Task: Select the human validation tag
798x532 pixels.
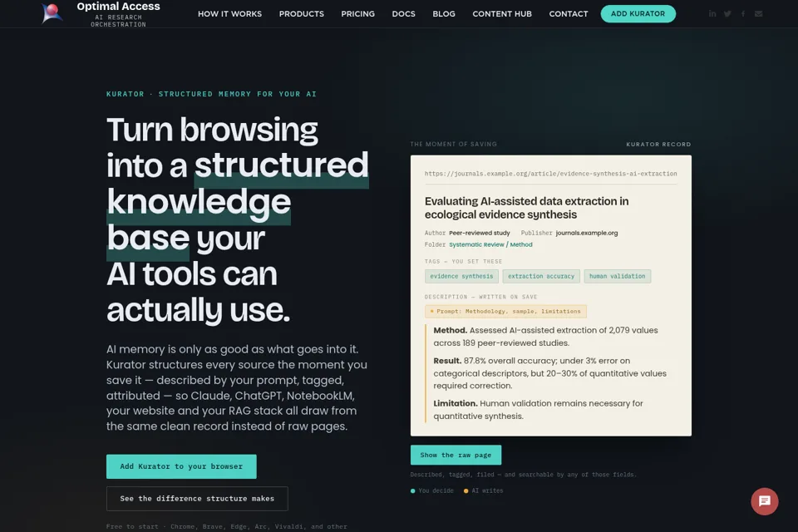Action: point(618,277)
